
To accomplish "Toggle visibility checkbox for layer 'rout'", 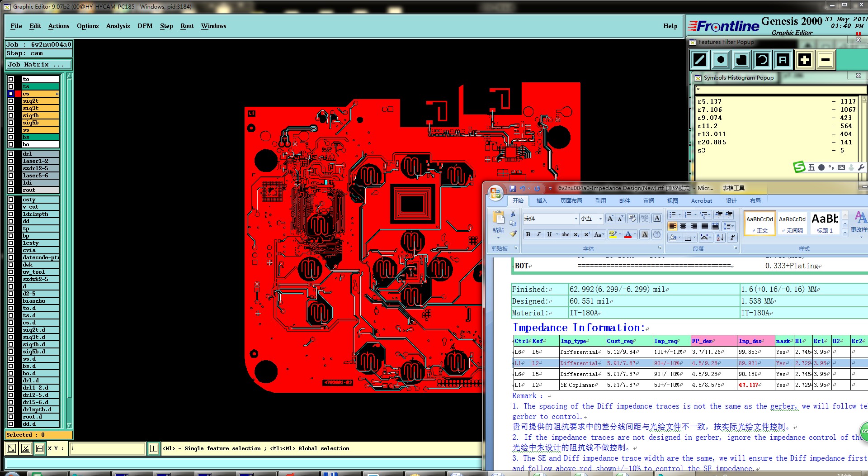I will pyautogui.click(x=11, y=190).
